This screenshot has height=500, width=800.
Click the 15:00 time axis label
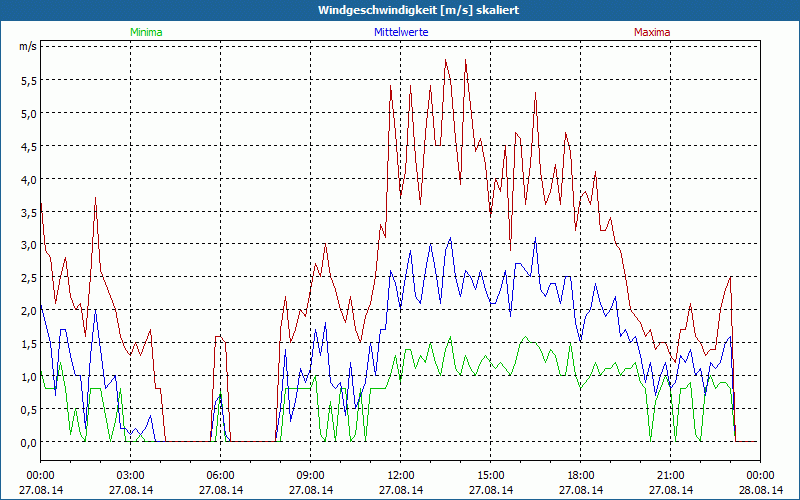[x=490, y=476]
